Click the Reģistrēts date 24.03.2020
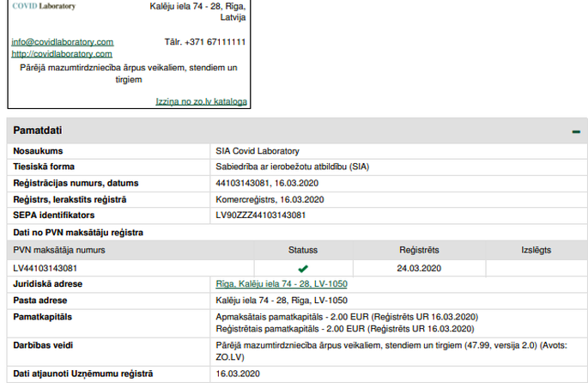Screen dimensions: 588x383 419,269
